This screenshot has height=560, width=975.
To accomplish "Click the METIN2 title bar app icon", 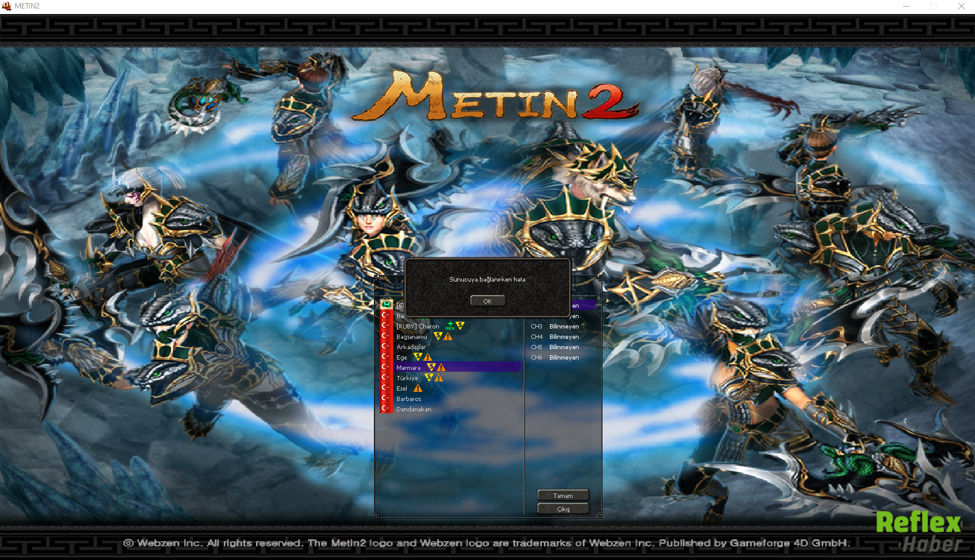I will point(7,6).
